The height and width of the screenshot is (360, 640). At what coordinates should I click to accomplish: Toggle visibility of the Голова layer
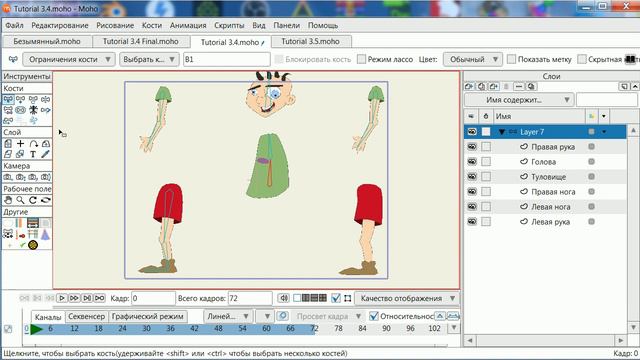pyautogui.click(x=472, y=162)
